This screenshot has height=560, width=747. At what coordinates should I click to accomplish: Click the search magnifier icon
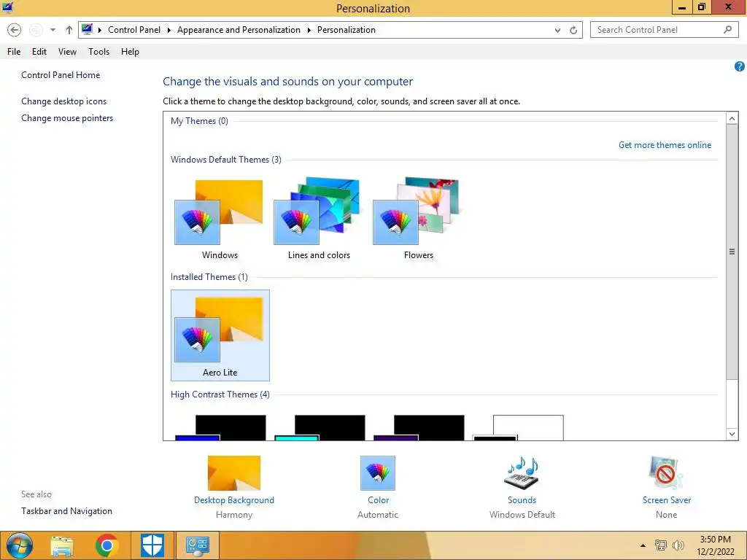(x=727, y=30)
